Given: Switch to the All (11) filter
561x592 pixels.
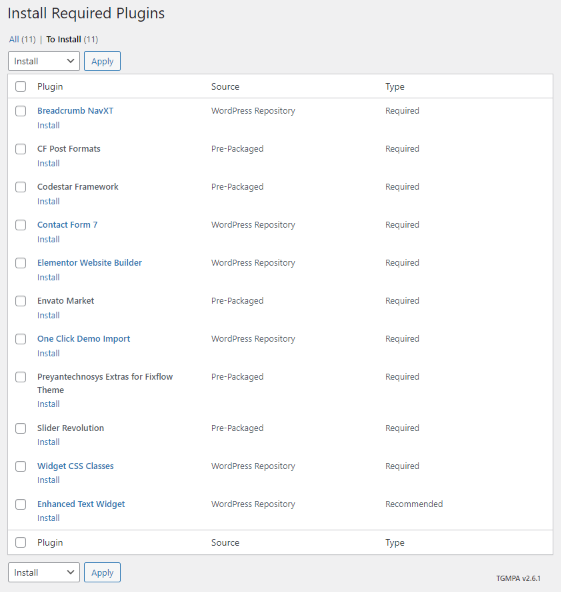Looking at the screenshot, I should (22, 39).
